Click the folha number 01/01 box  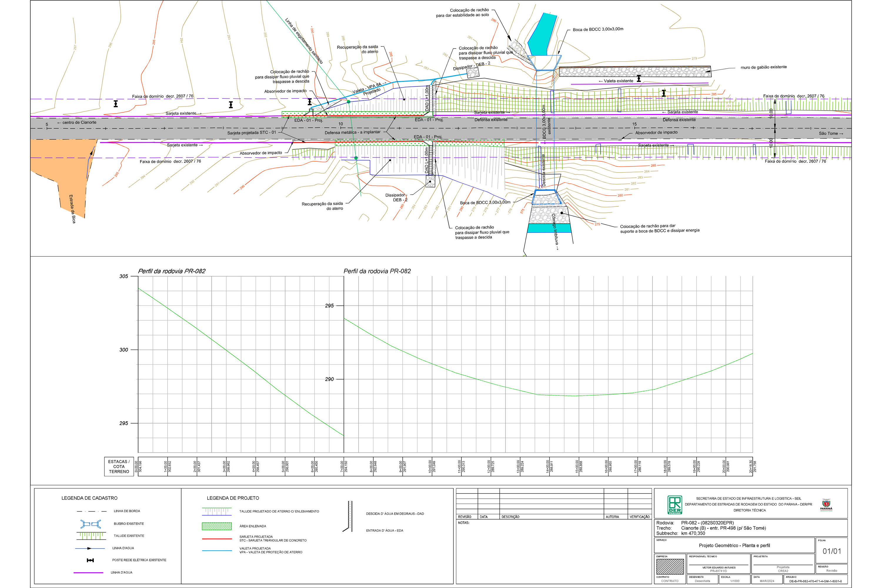[831, 551]
